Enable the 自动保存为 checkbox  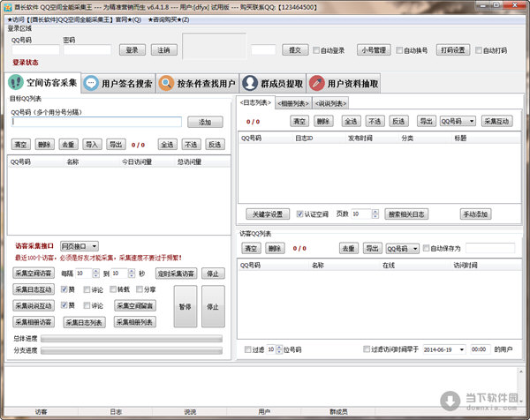click(427, 248)
